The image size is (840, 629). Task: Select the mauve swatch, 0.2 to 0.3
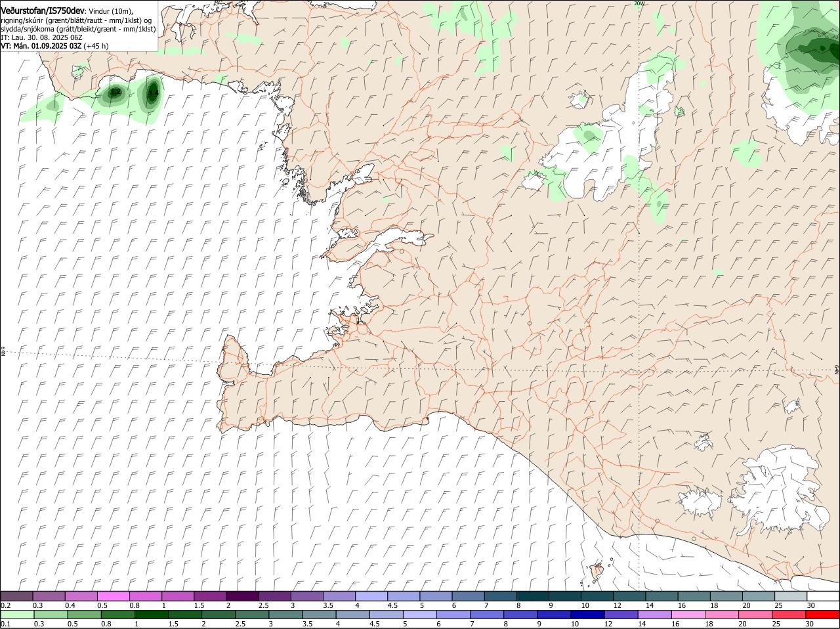coord(17,596)
